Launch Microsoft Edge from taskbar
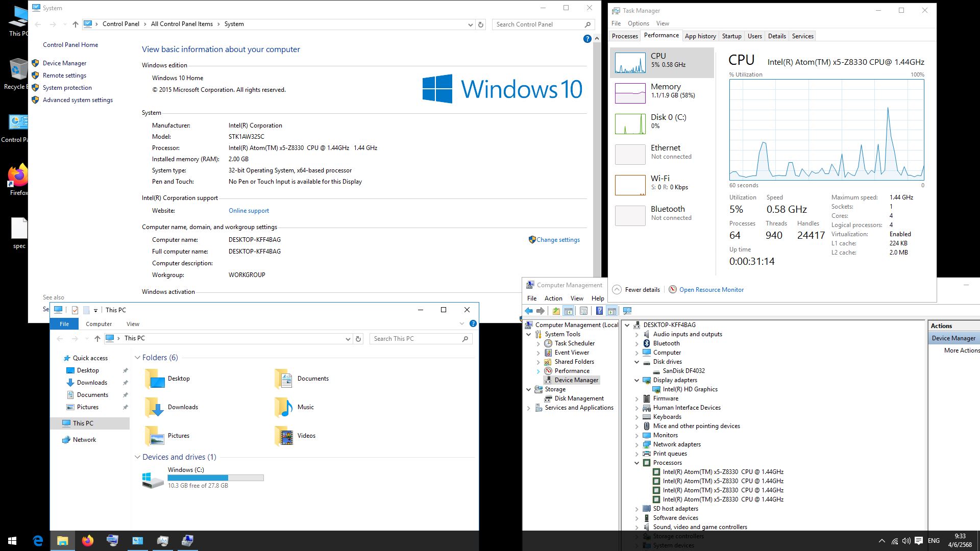This screenshot has height=551, width=980. pyautogui.click(x=38, y=541)
